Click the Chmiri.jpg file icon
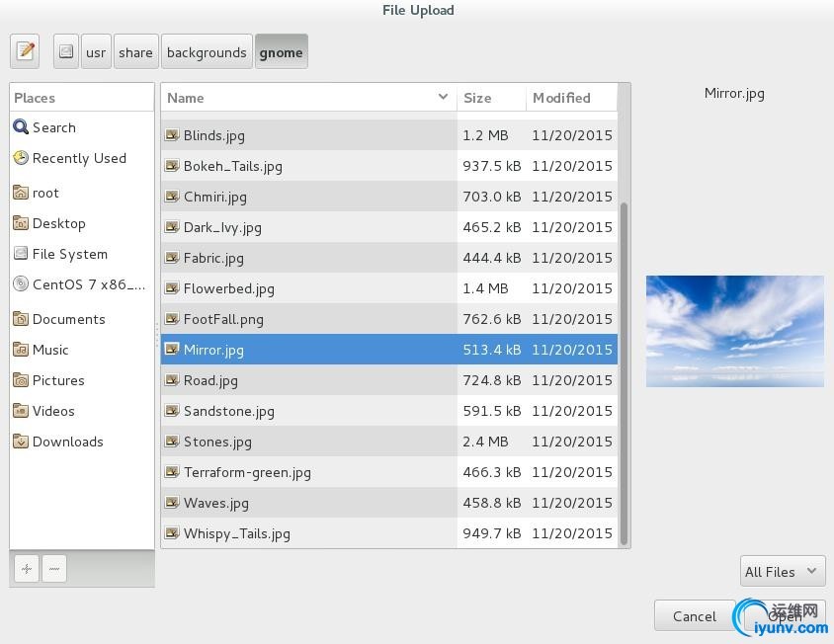Screen dimensions: 834x644 (x=172, y=197)
